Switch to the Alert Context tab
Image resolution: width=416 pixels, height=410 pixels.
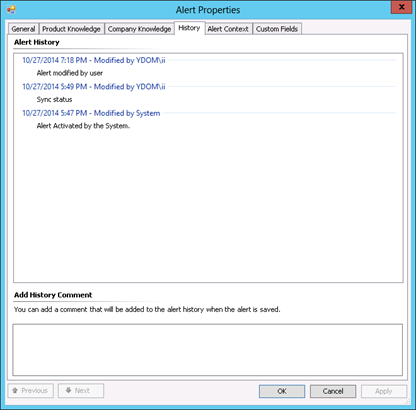[x=228, y=29]
